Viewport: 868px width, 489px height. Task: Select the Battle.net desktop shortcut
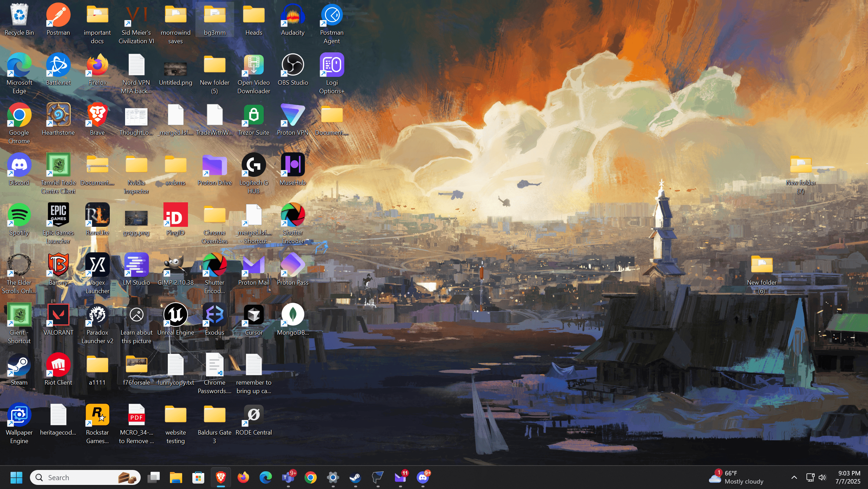click(x=58, y=70)
